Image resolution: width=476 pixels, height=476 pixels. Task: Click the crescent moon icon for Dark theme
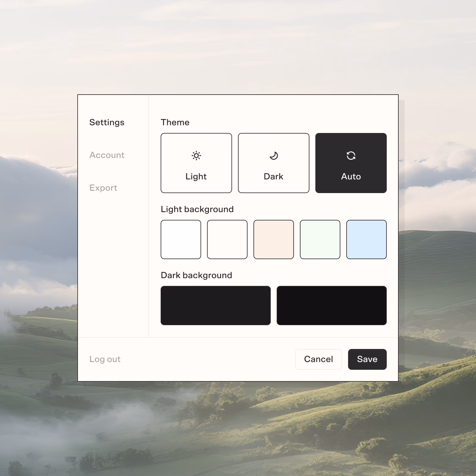click(x=274, y=156)
